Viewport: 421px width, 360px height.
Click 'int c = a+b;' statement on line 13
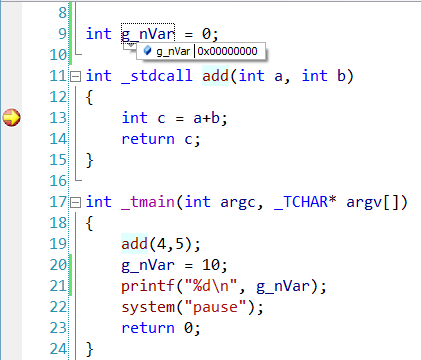coord(174,118)
